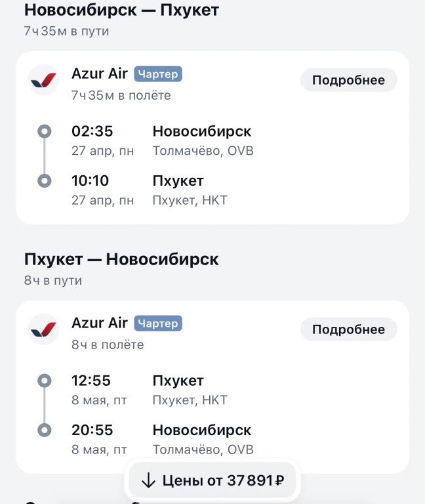Select 'Новосибирск — Пхукет' route heading

[x=121, y=10]
